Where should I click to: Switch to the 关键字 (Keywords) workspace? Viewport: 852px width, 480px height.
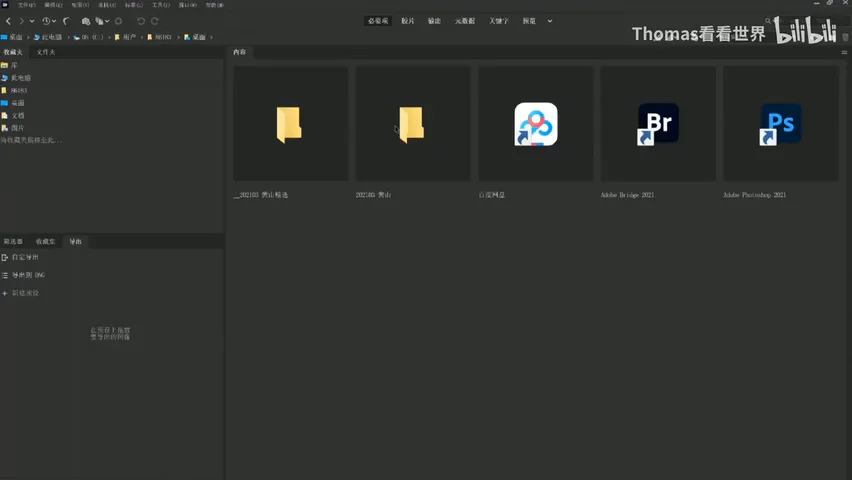click(498, 21)
